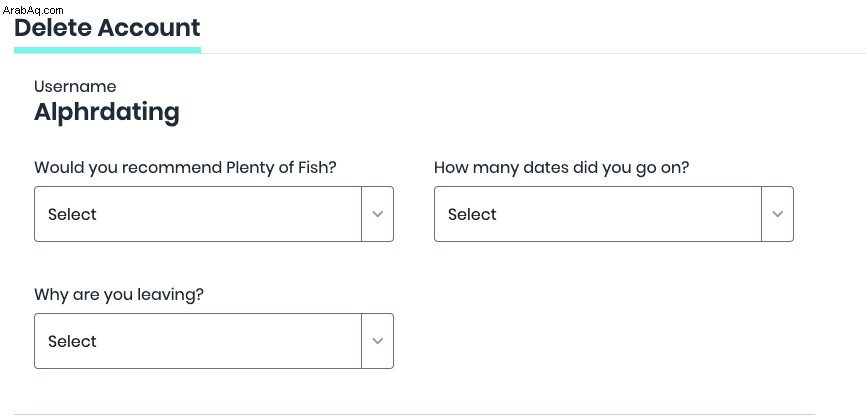The width and height of the screenshot is (866, 415).
Task: Click Select placeholder under Would you recommend
Action: point(72,214)
